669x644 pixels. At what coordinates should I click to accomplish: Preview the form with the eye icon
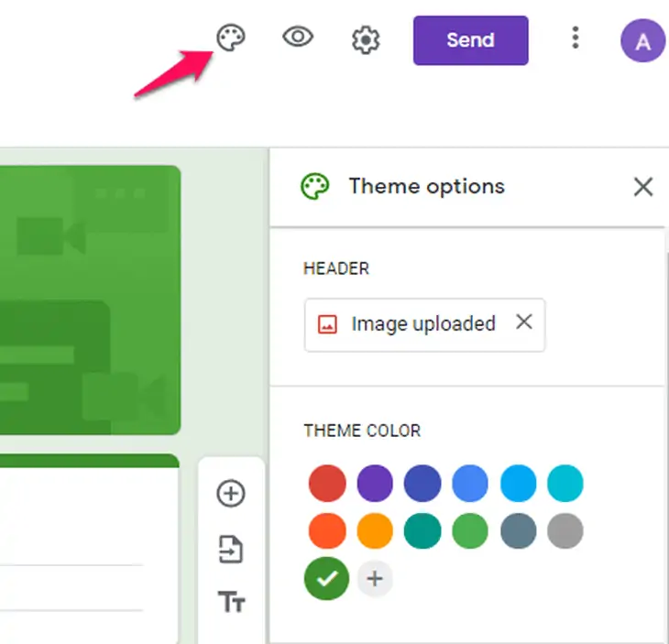[x=298, y=37]
